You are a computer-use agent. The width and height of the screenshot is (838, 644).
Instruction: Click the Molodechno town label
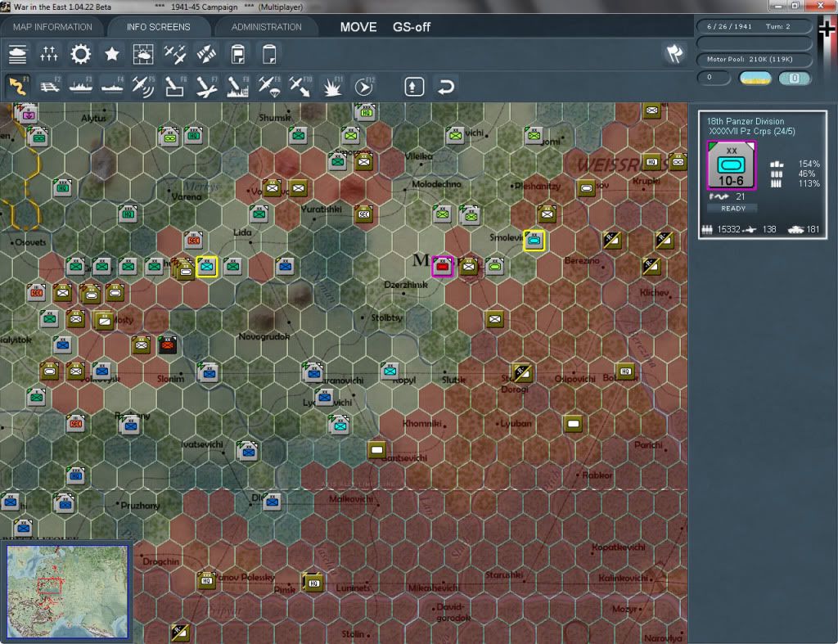(x=436, y=184)
